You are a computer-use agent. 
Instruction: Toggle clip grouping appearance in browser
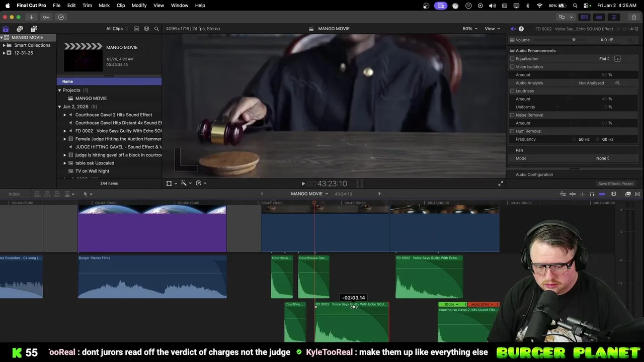[x=136, y=29]
